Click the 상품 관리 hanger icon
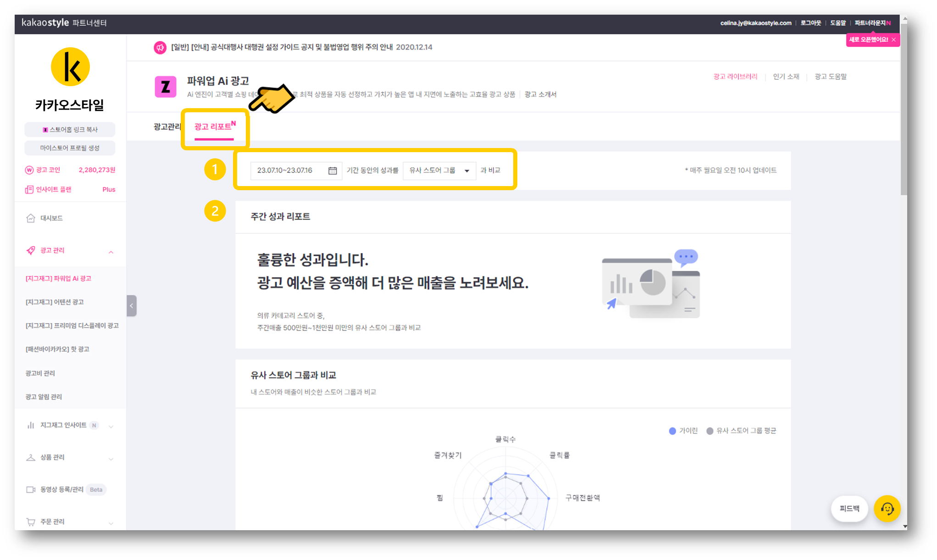Image resolution: width=937 pixels, height=560 pixels. tap(31, 457)
